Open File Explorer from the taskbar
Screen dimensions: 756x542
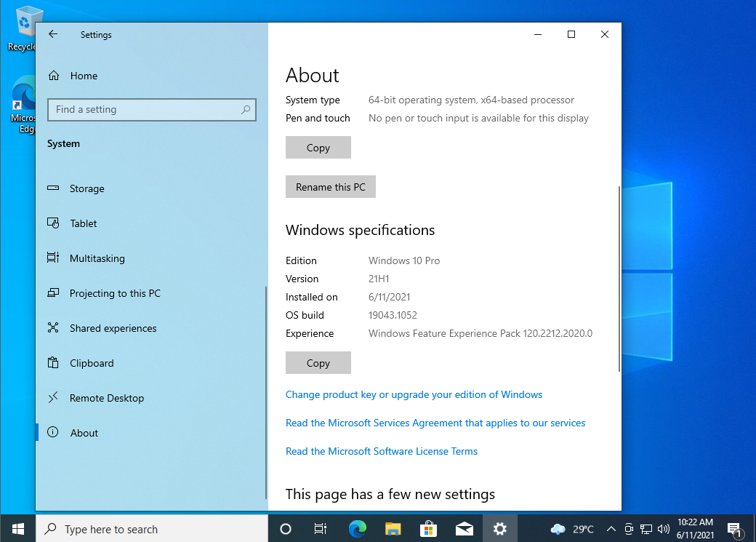tap(393, 529)
